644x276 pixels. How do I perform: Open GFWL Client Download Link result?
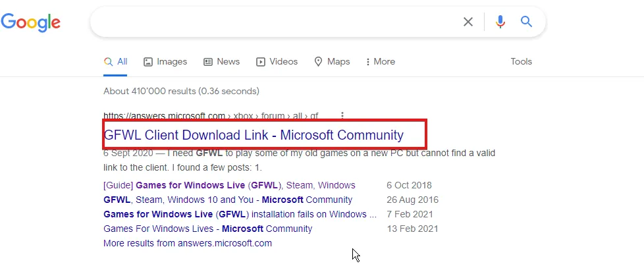(x=254, y=135)
